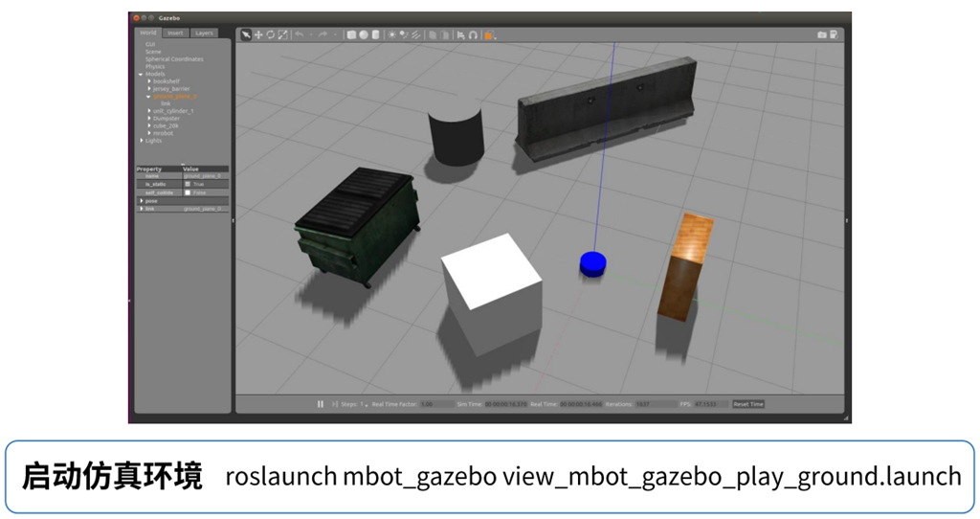
Task: Expand the unit_cylinder_1 model node
Action: coord(148,111)
